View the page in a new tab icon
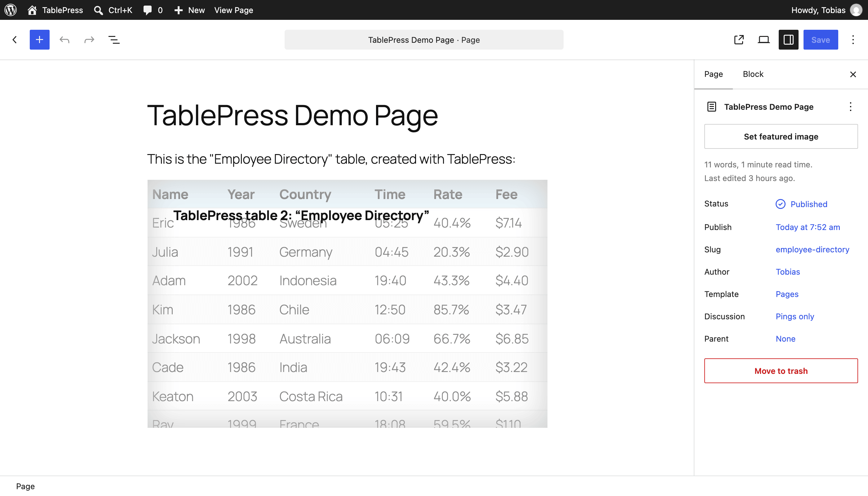Image resolution: width=868 pixels, height=496 pixels. [739, 39]
